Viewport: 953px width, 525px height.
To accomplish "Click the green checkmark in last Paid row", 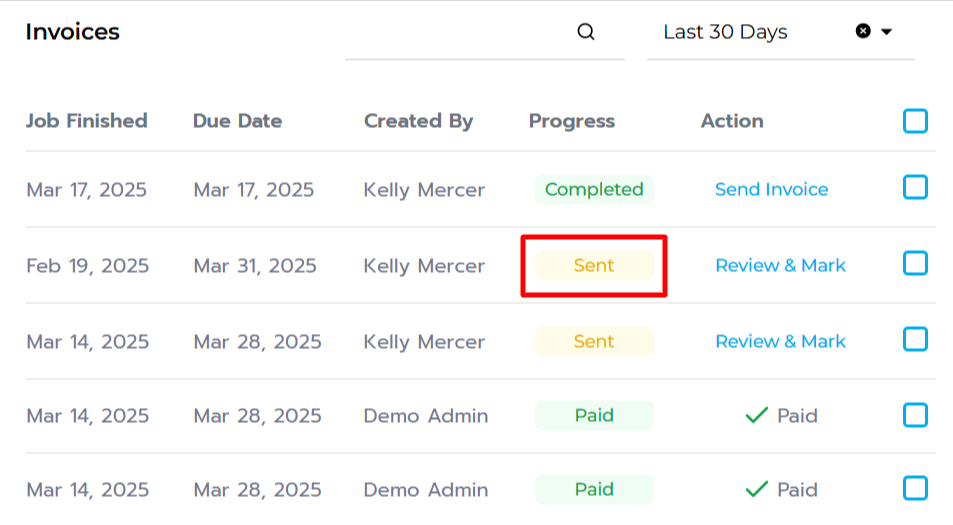I will pyautogui.click(x=757, y=489).
